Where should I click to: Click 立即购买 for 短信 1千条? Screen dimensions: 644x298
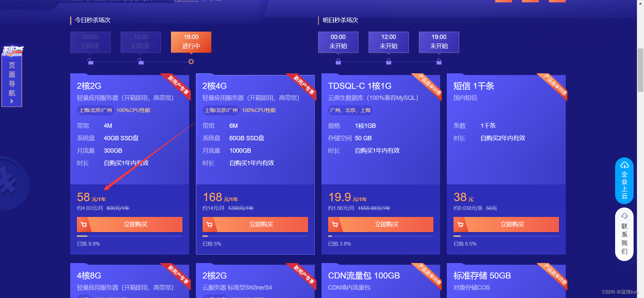[x=506, y=224]
